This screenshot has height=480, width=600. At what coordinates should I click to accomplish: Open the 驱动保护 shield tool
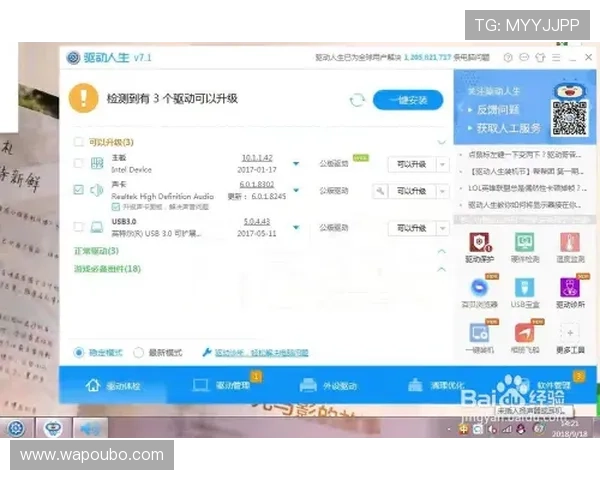coord(479,242)
